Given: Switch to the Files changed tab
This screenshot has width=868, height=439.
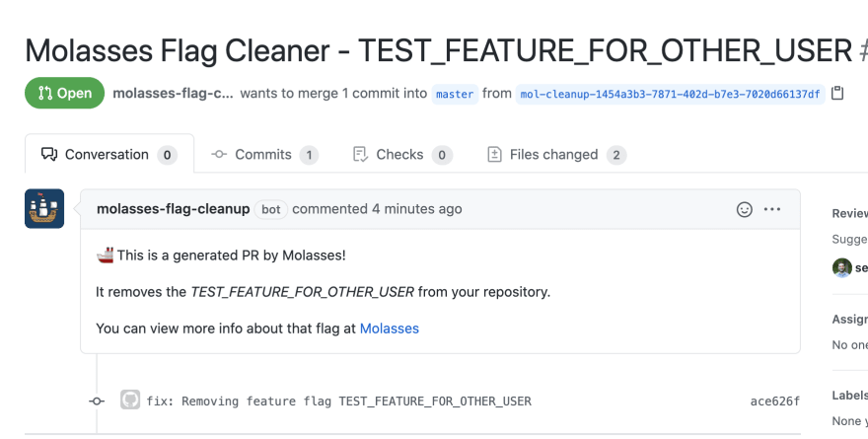Looking at the screenshot, I should coord(556,155).
